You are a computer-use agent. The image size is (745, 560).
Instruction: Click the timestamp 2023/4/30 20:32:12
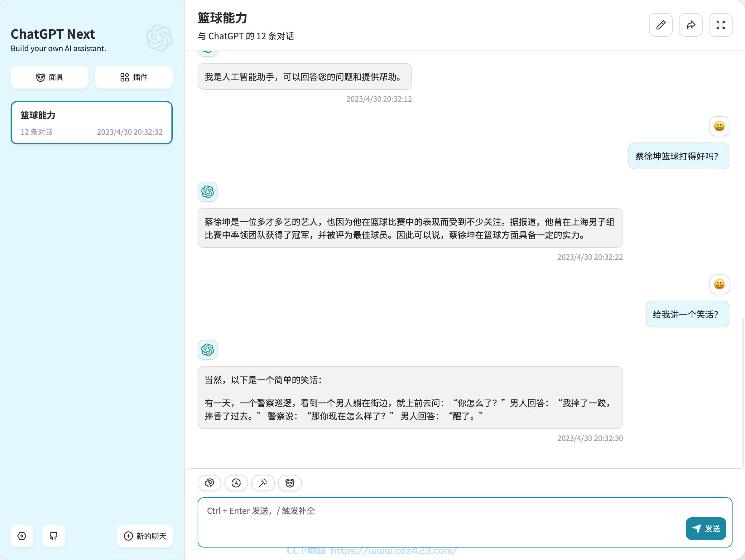379,99
